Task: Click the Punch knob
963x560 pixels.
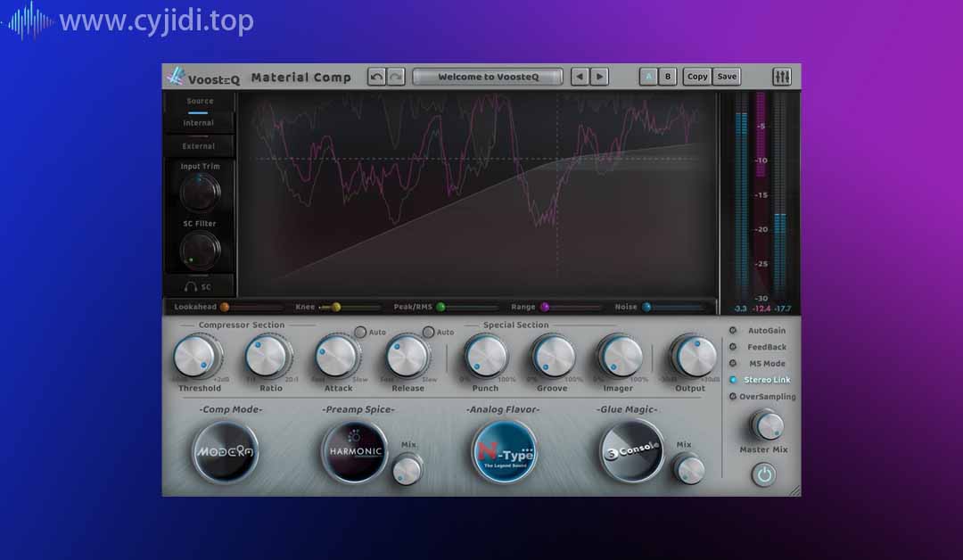Action: [486, 356]
